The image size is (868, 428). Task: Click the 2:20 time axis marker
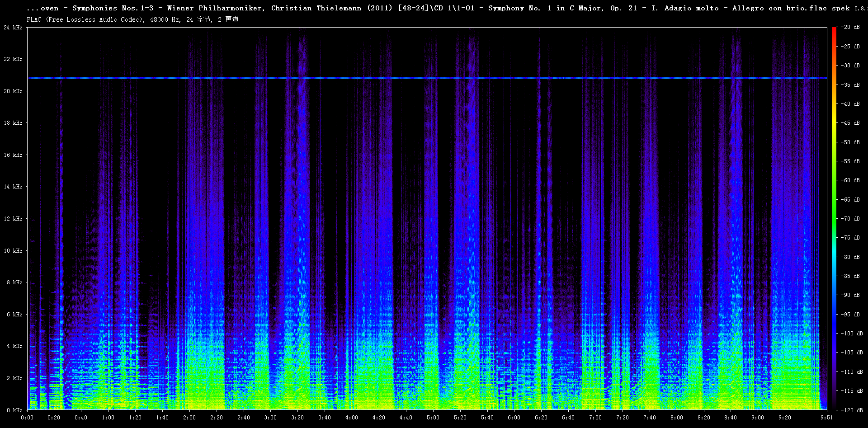(x=216, y=418)
